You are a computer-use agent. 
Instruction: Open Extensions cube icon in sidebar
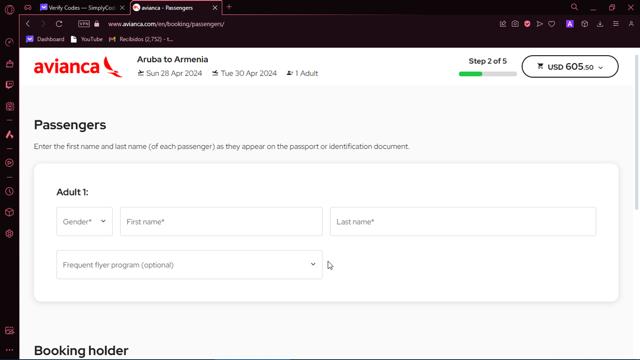tap(9, 212)
